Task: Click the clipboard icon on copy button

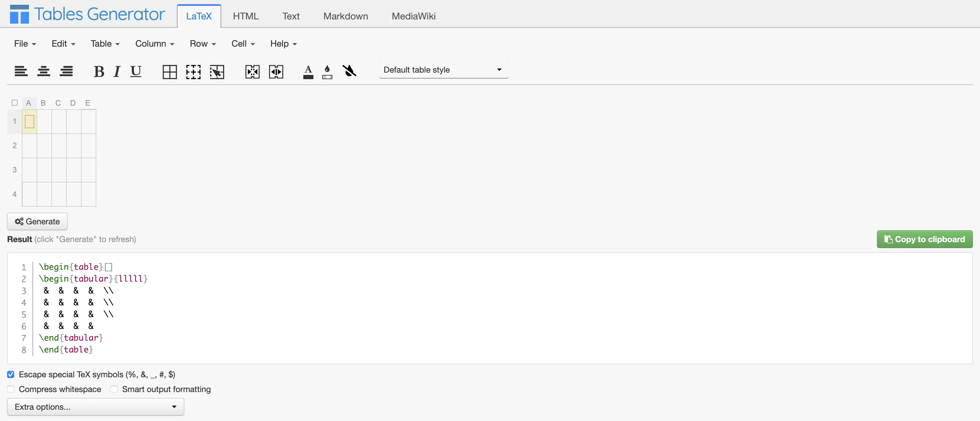Action: pyautogui.click(x=888, y=239)
